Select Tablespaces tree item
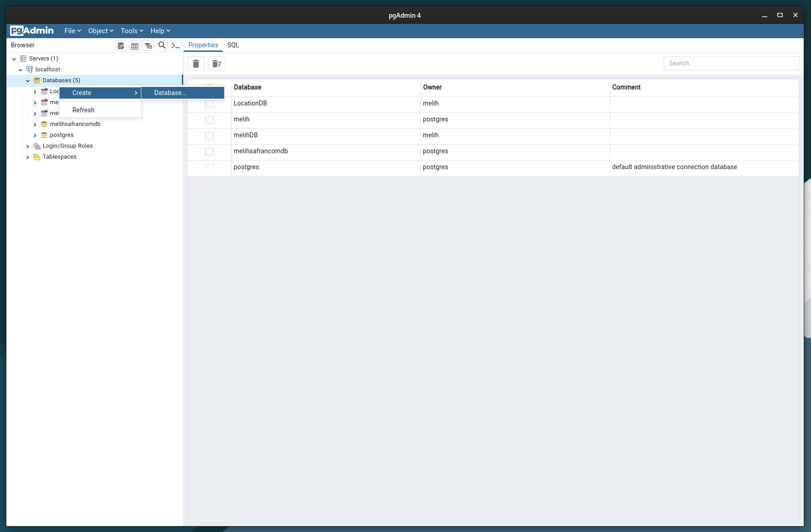The width and height of the screenshot is (811, 532). click(x=60, y=157)
